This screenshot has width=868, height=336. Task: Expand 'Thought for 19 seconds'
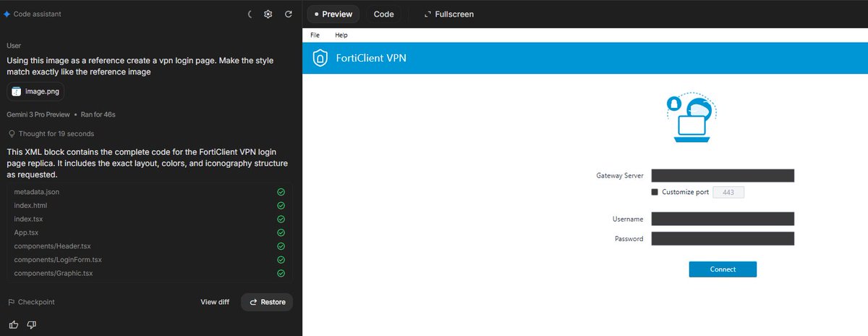pyautogui.click(x=51, y=133)
